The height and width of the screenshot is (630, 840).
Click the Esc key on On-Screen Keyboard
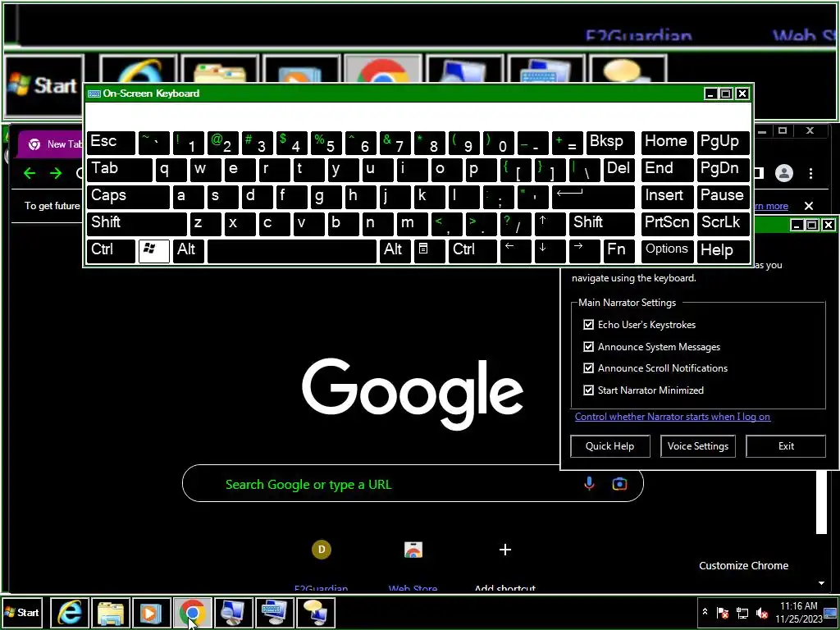[111, 143]
